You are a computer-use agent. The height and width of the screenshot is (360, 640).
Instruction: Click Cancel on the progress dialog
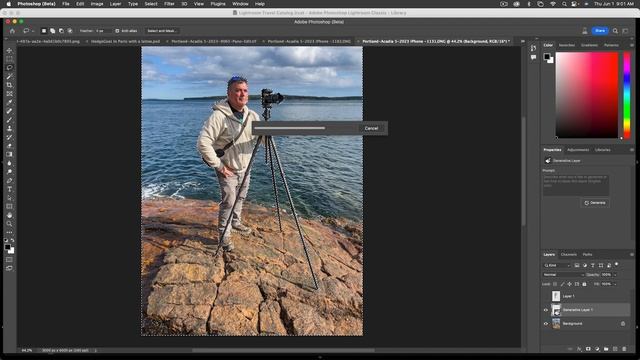pos(371,128)
